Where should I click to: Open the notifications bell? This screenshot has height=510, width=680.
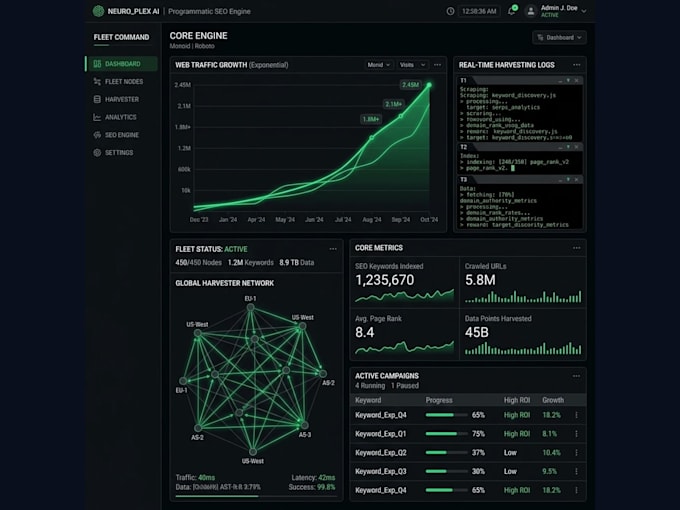pos(512,11)
